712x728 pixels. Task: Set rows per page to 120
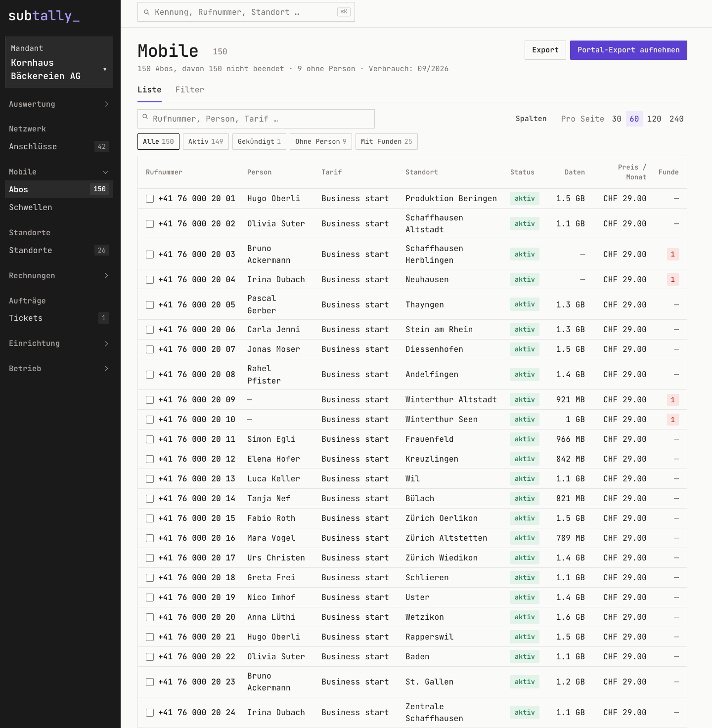[654, 119]
